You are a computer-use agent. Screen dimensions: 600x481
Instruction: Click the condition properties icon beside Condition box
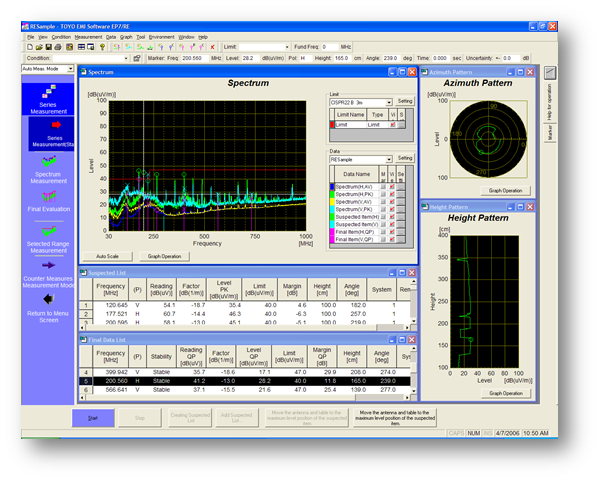click(x=137, y=58)
